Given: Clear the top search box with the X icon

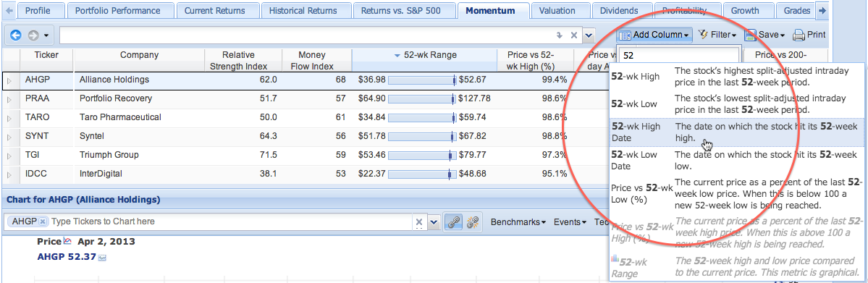Looking at the screenshot, I should [x=574, y=35].
